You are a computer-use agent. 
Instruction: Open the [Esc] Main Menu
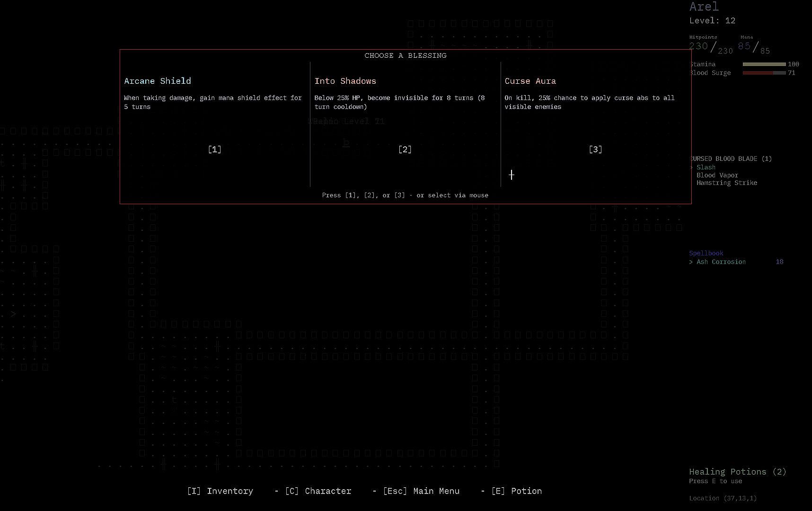tap(421, 491)
